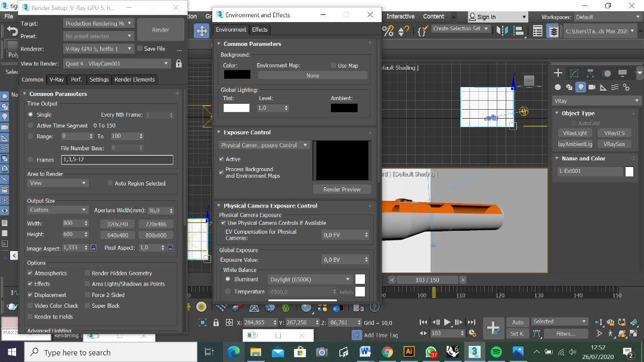Select the Select and Move tool
Viewport: 644px width, 362px height.
[x=202, y=31]
